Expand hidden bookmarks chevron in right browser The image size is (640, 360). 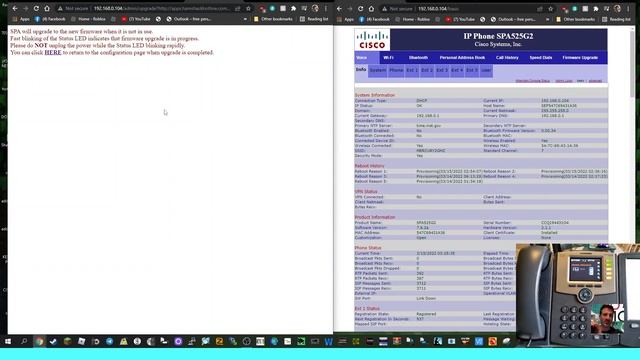tap(547, 19)
